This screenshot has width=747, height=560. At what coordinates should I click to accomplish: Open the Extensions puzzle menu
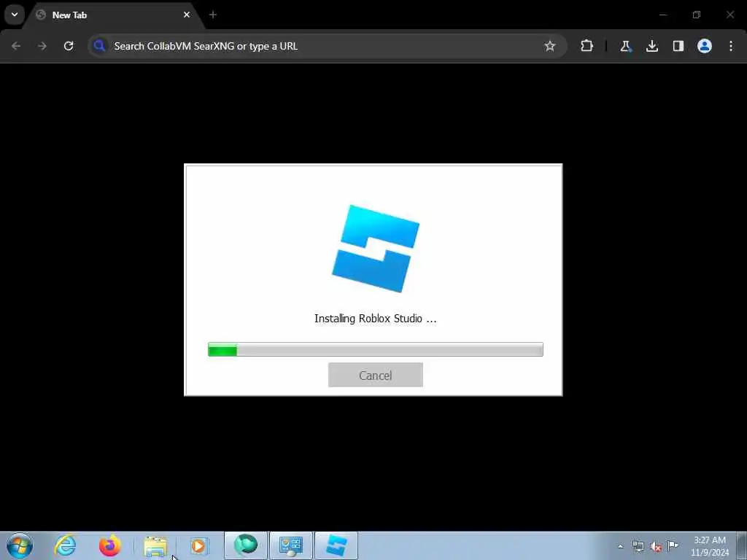tap(587, 46)
